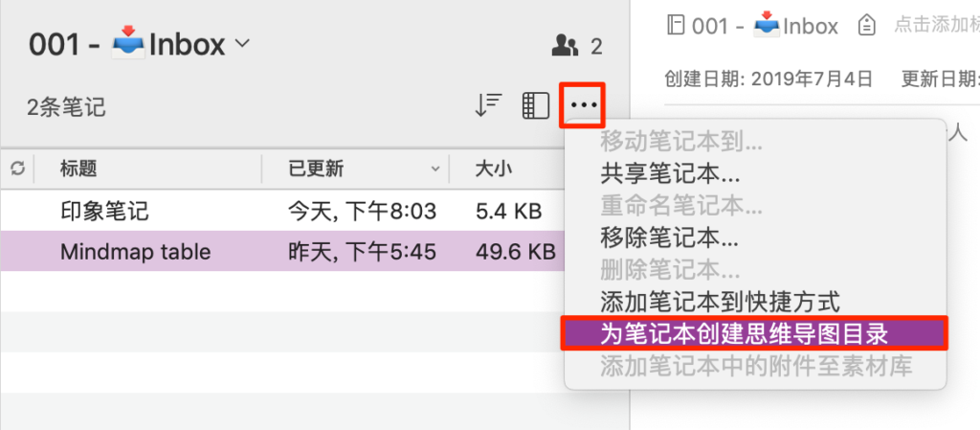The width and height of the screenshot is (980, 430).
Task: Expand the 001 - Inbox notebook dropdown
Action: [242, 44]
